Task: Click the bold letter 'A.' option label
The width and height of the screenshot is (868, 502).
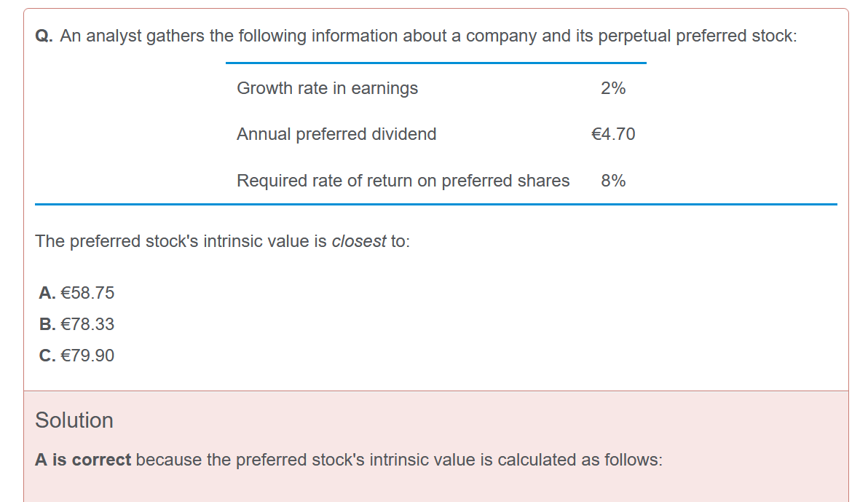Action: [47, 293]
